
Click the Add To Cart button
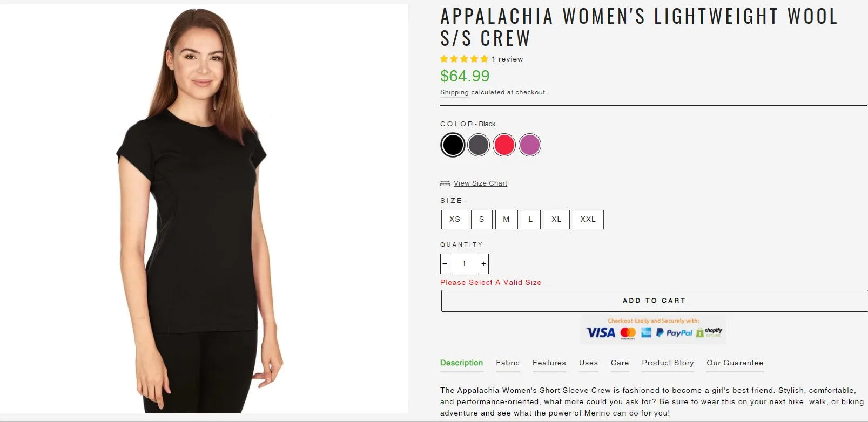point(654,301)
